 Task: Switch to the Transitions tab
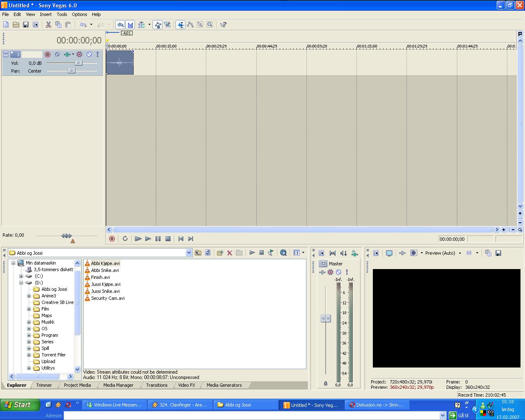[x=157, y=385]
